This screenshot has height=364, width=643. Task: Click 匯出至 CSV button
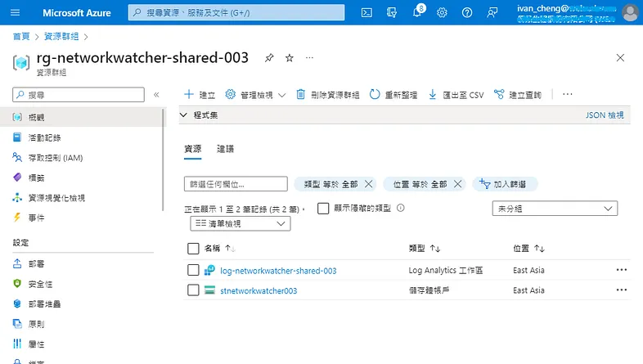point(456,95)
